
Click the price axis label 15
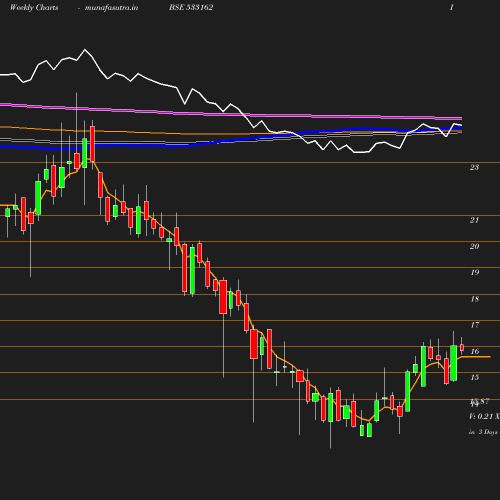[x=474, y=377]
